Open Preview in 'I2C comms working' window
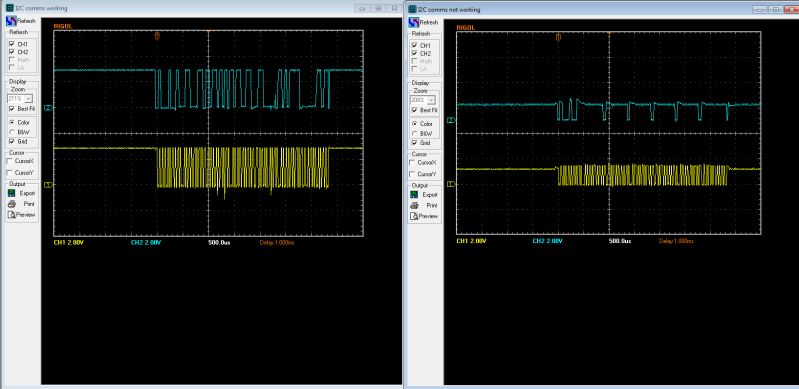Viewport: 799px width, 389px height. click(22, 215)
